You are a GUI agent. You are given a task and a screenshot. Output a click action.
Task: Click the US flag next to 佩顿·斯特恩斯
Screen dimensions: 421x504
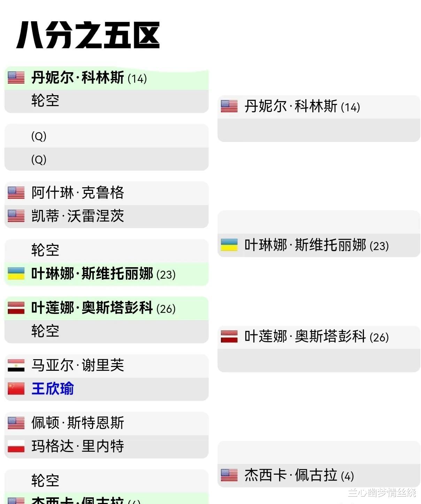[x=16, y=423]
